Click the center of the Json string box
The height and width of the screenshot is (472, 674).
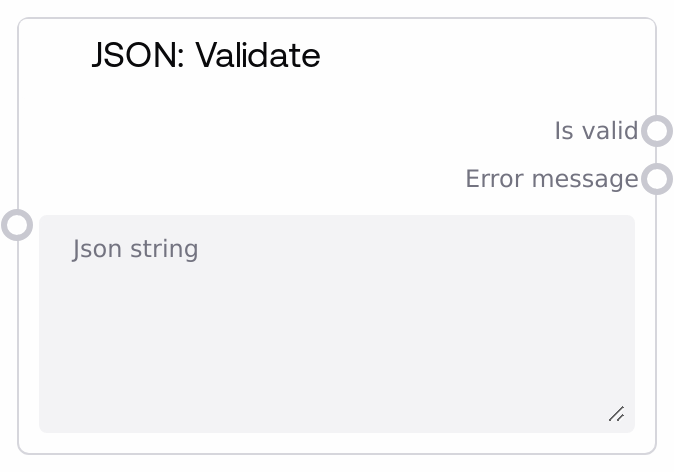(x=336, y=324)
